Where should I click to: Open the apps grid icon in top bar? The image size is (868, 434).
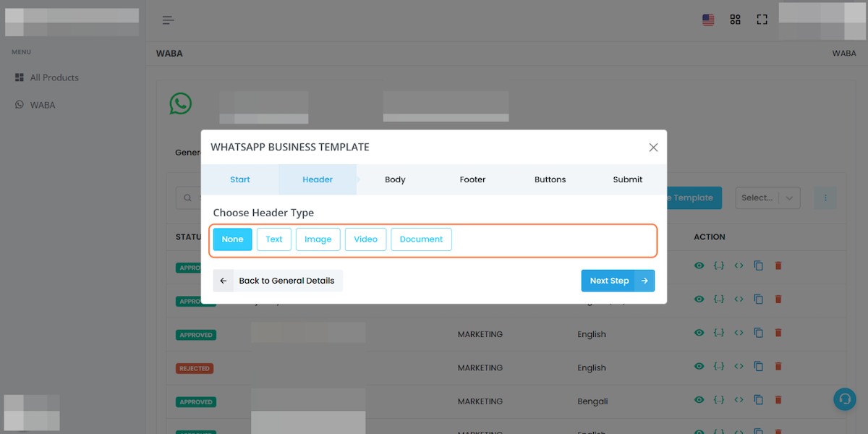735,20
